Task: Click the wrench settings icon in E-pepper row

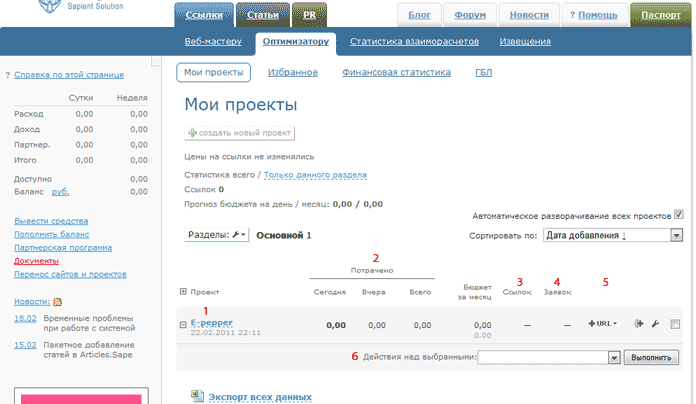Action: tap(656, 324)
